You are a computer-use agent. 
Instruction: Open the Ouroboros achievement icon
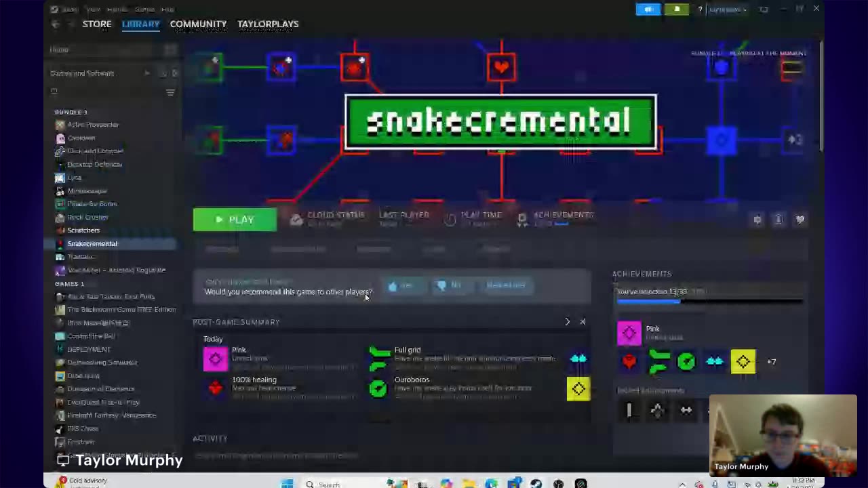[378, 388]
